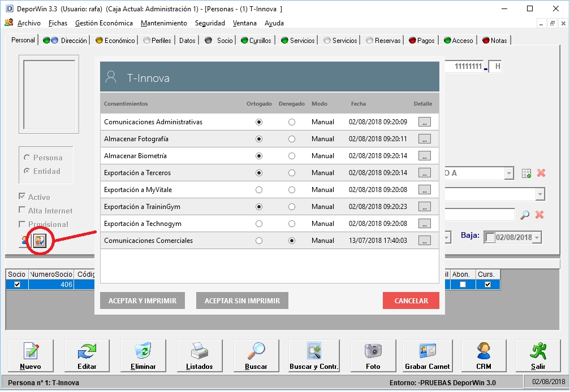
Task: Select Denegado for Exportación a TraininGym
Action: click(292, 207)
